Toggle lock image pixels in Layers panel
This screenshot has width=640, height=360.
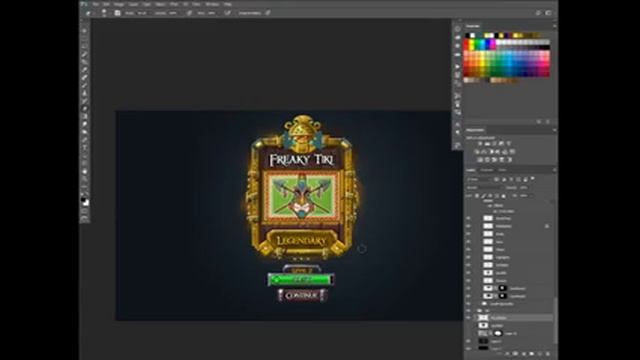pos(484,196)
